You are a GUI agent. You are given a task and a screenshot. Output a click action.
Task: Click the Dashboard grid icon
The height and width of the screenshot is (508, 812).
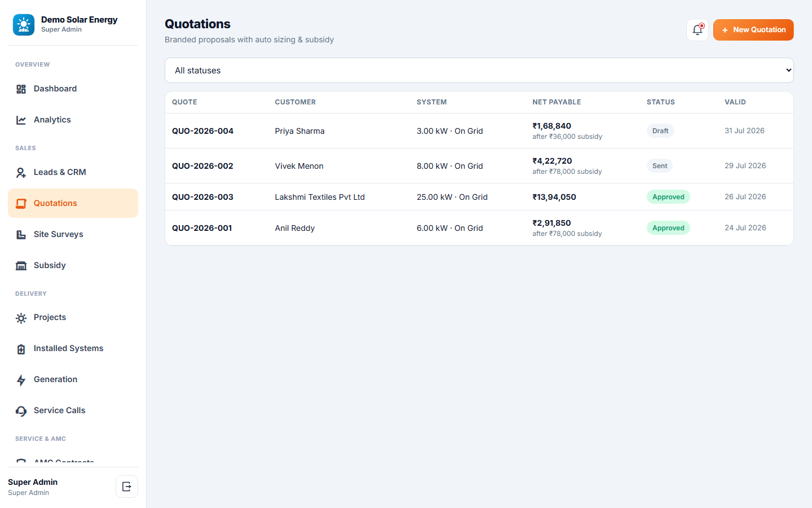pos(21,89)
